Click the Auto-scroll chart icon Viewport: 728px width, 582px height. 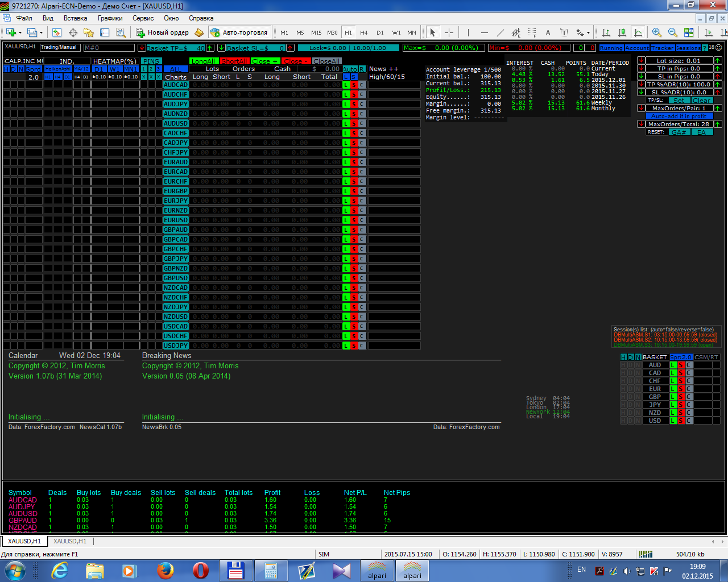pos(709,32)
